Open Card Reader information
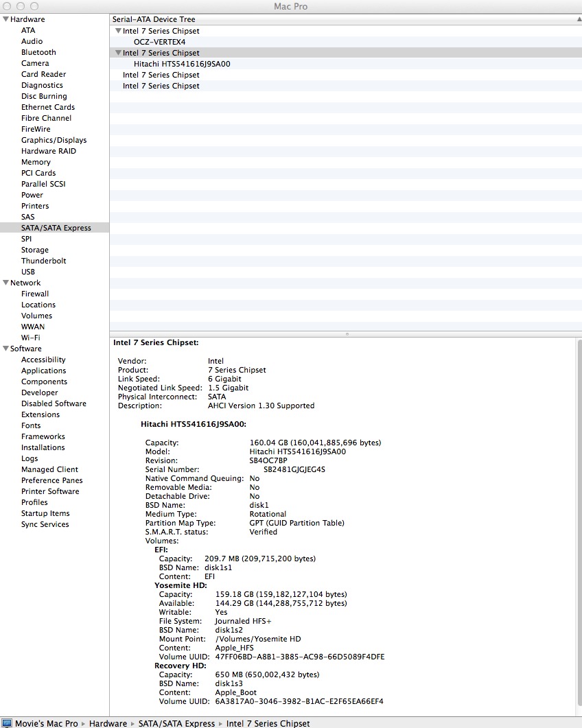 tap(44, 74)
